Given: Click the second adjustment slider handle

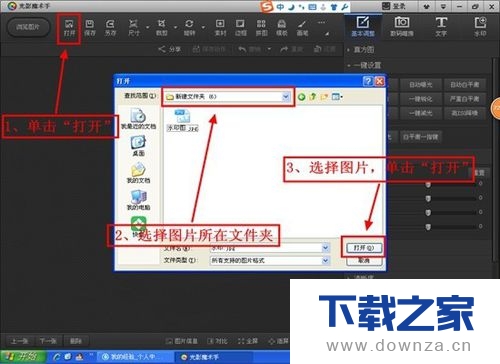Looking at the screenshot, I should [x=428, y=199].
